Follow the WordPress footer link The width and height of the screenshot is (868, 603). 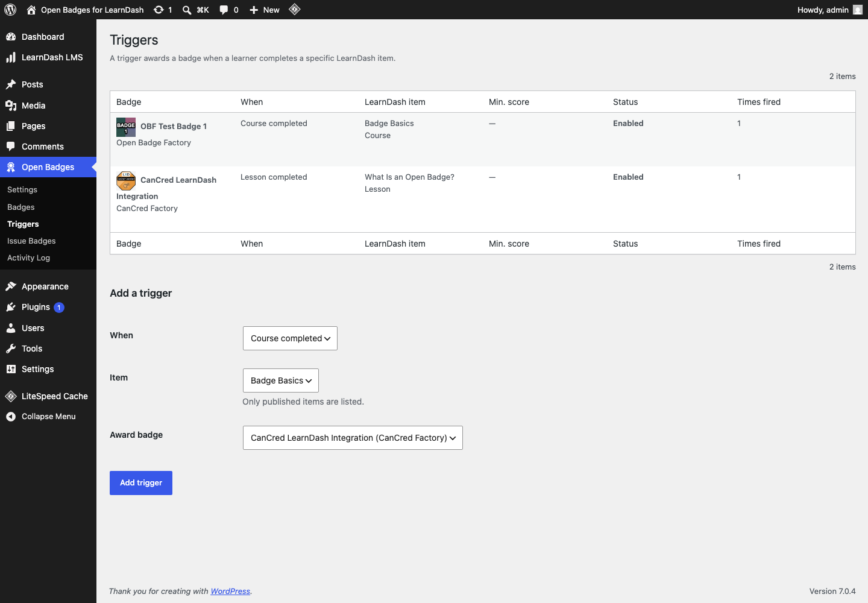pos(230,592)
